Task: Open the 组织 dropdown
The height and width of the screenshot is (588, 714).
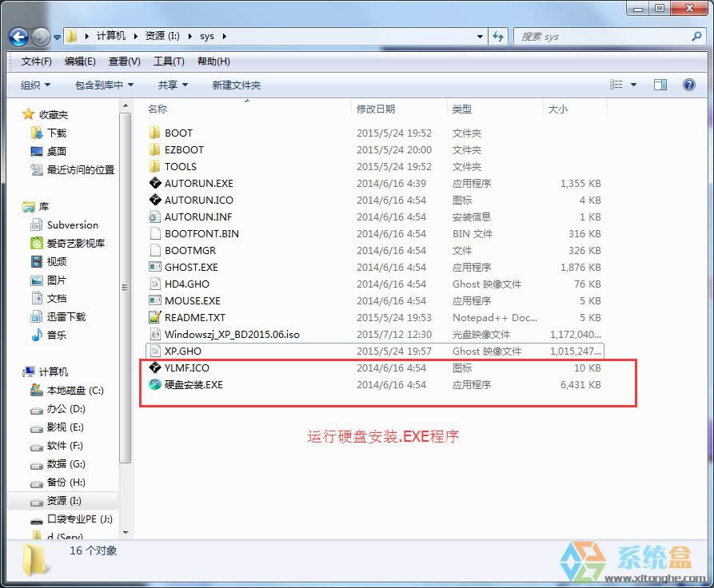Action: point(34,85)
